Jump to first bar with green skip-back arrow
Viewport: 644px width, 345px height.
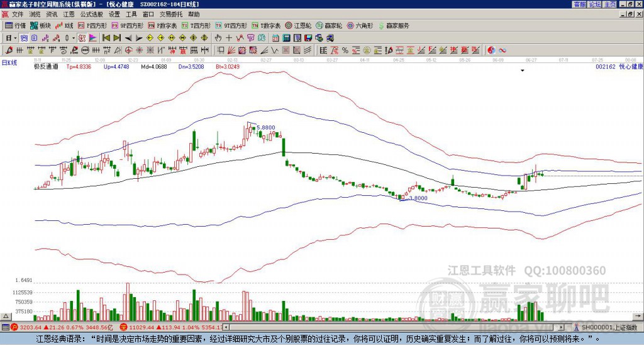click(x=106, y=38)
